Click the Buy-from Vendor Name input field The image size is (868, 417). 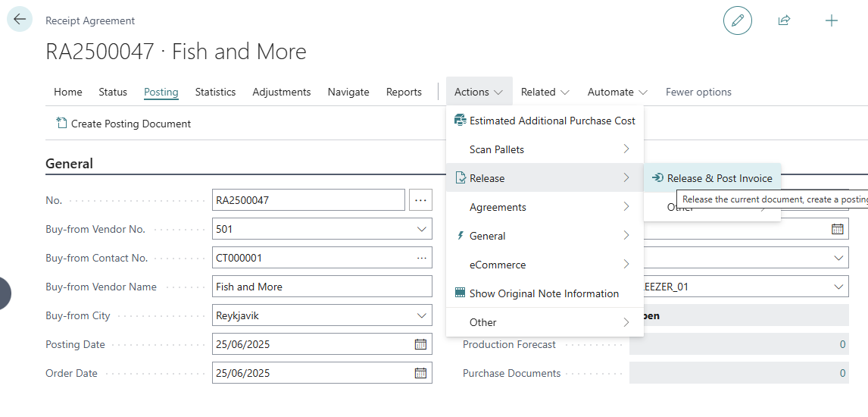(322, 287)
